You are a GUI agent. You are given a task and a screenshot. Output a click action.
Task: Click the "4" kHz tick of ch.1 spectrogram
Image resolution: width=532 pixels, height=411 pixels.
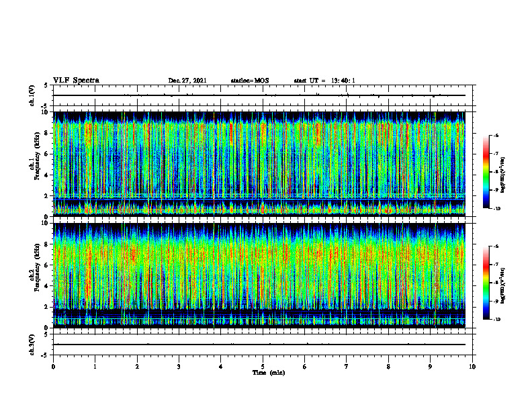47,175
